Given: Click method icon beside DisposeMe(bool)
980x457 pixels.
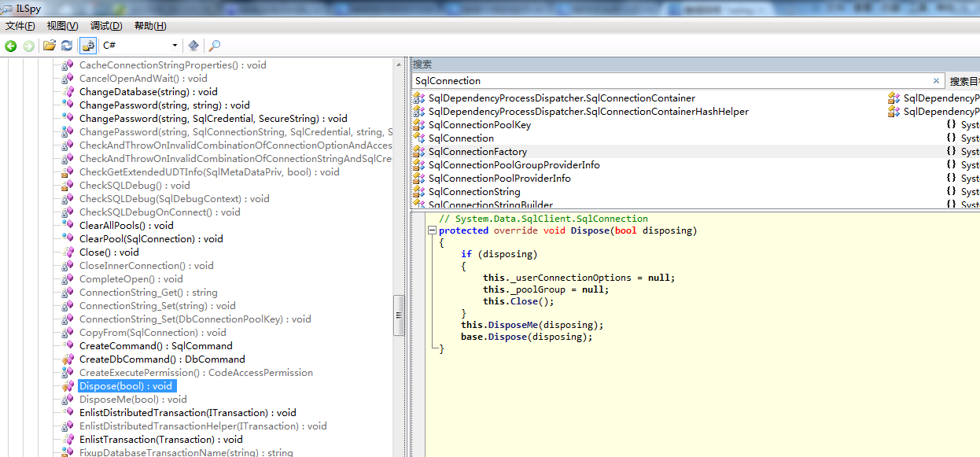Looking at the screenshot, I should 68,400.
